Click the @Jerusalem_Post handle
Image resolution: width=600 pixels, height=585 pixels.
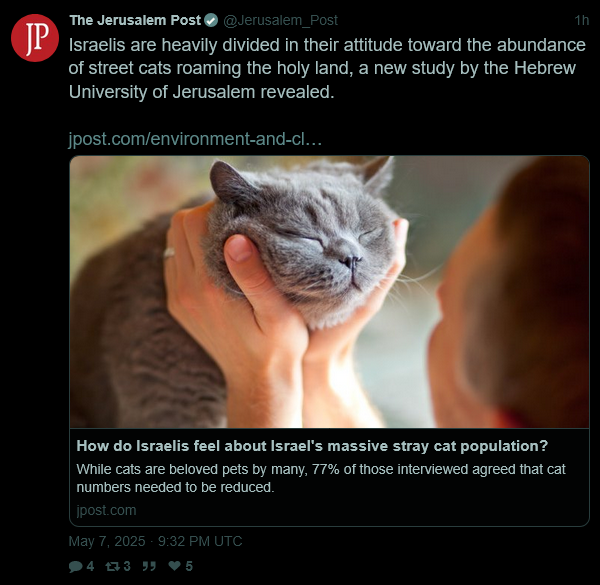click(280, 20)
